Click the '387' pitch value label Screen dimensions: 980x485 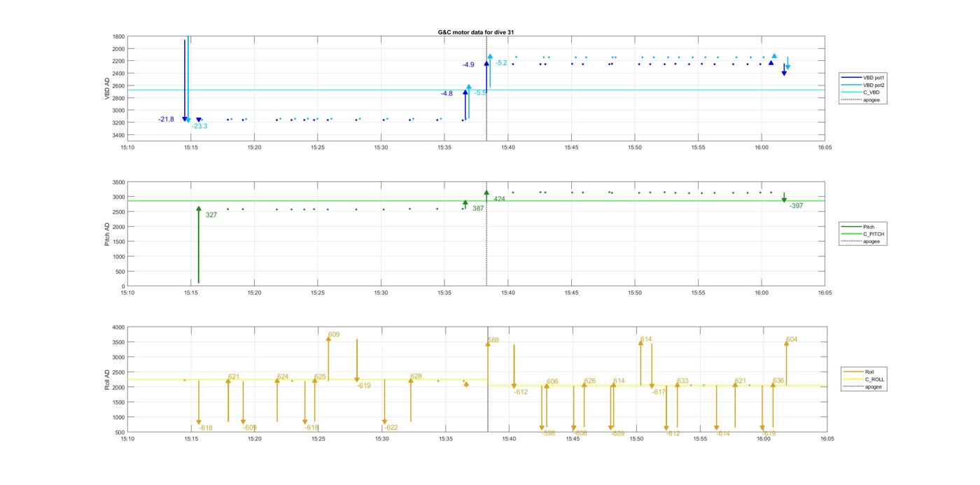(x=478, y=209)
